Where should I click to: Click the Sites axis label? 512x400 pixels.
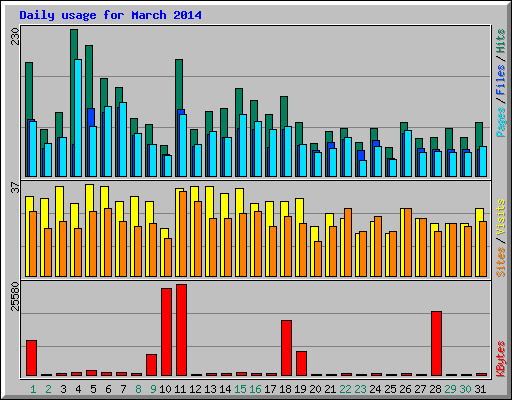[500, 262]
